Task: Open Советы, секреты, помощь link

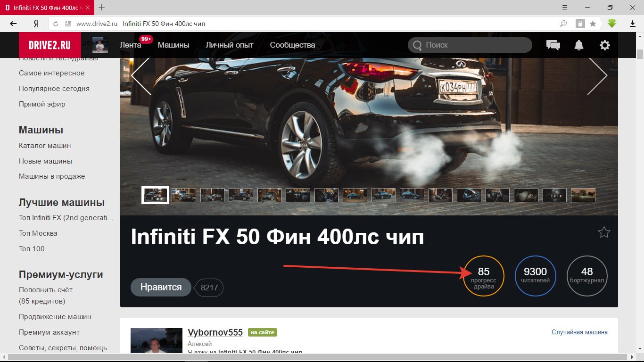Action: [x=63, y=348]
